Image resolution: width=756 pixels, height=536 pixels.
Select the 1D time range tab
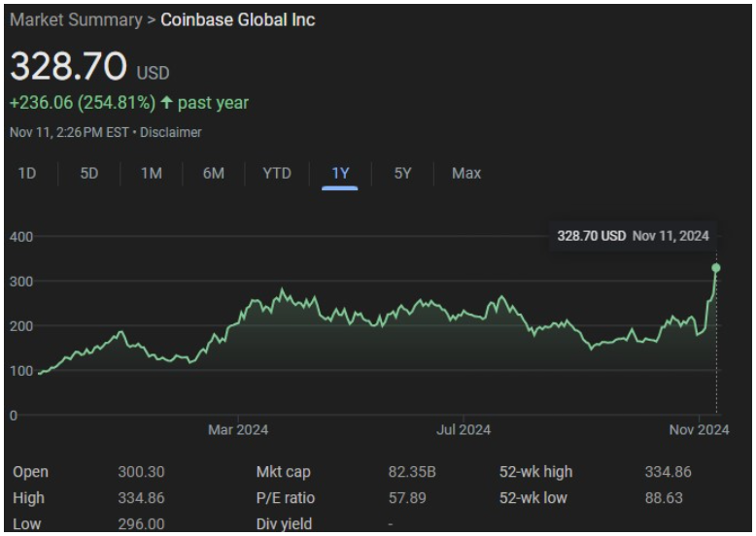pyautogui.click(x=27, y=173)
